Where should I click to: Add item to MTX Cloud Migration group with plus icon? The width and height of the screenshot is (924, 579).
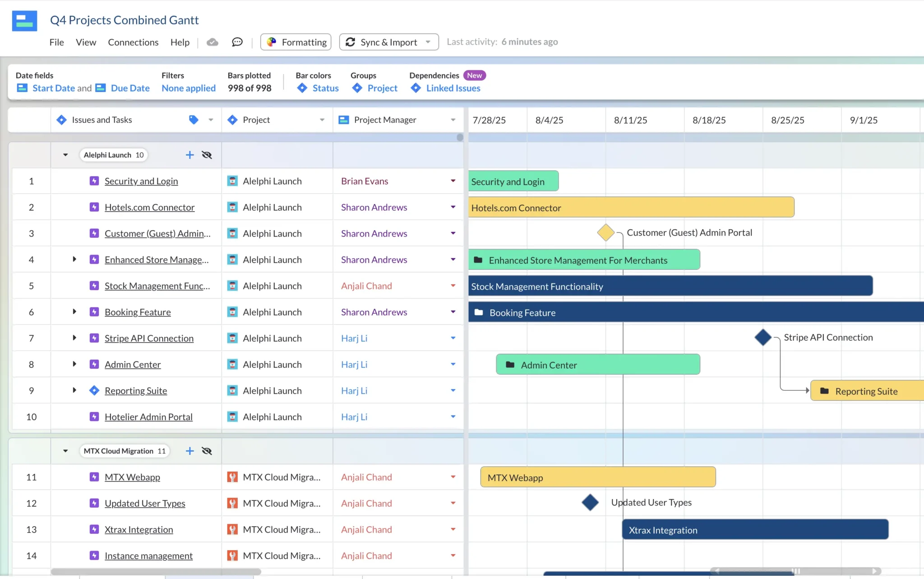(189, 451)
